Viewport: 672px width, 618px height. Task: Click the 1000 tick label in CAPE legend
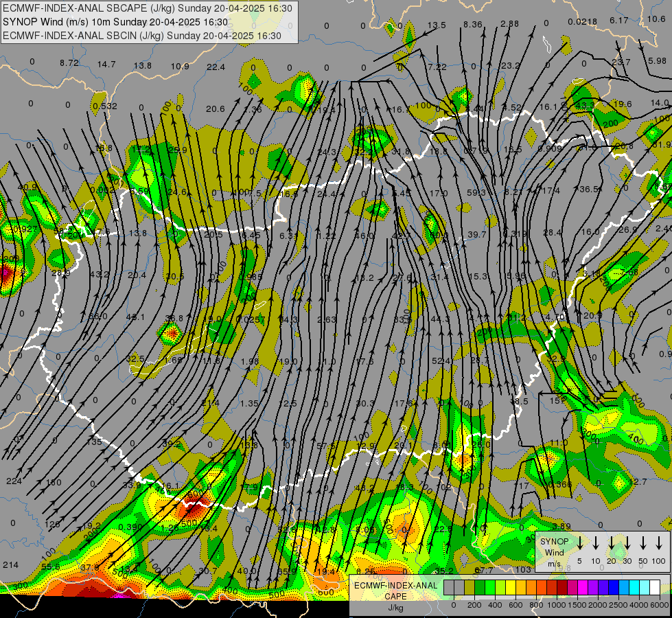(557, 605)
